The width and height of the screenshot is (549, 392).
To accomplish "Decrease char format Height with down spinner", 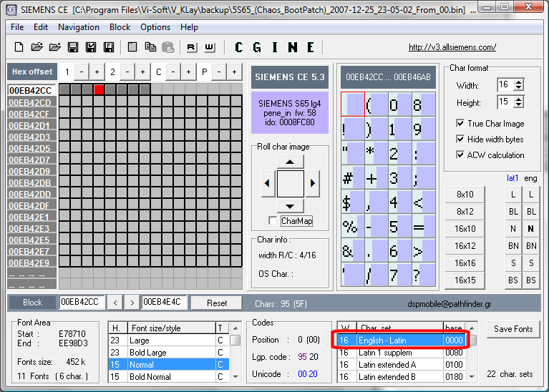I will point(518,105).
